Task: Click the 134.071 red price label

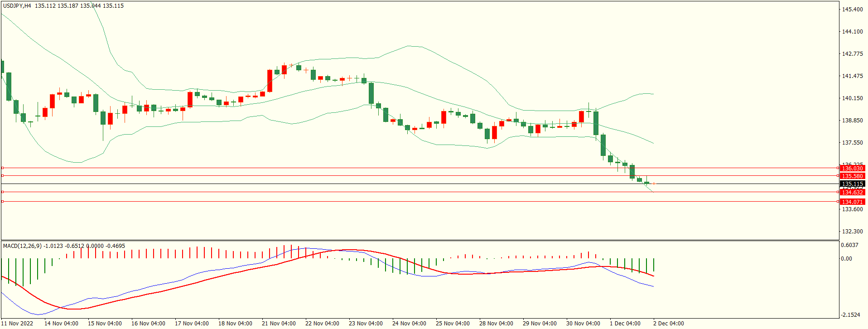Action: click(x=852, y=202)
